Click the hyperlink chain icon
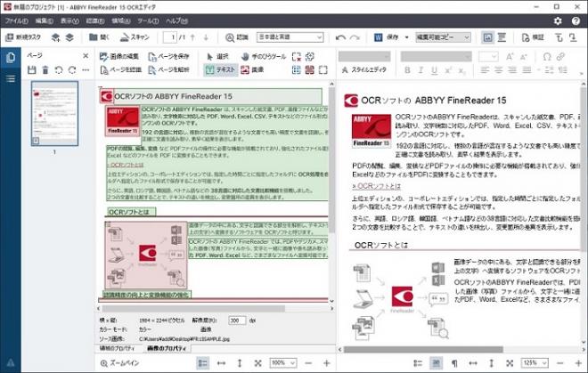 560,57
